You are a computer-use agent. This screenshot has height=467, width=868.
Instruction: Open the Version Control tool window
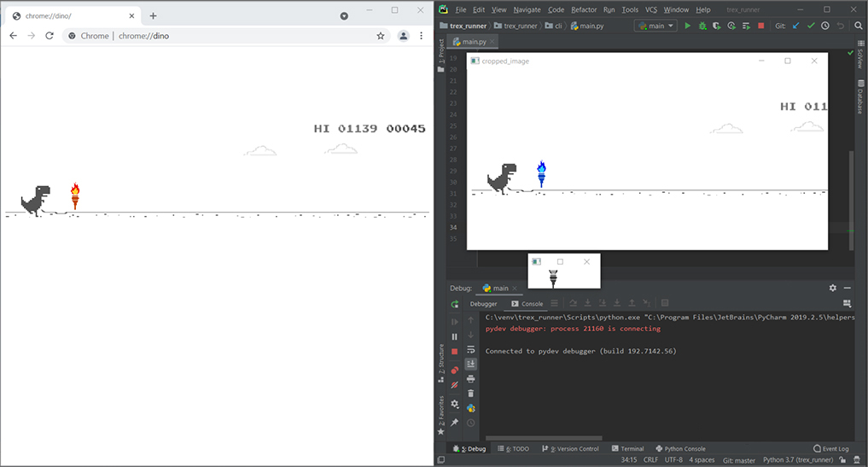570,449
